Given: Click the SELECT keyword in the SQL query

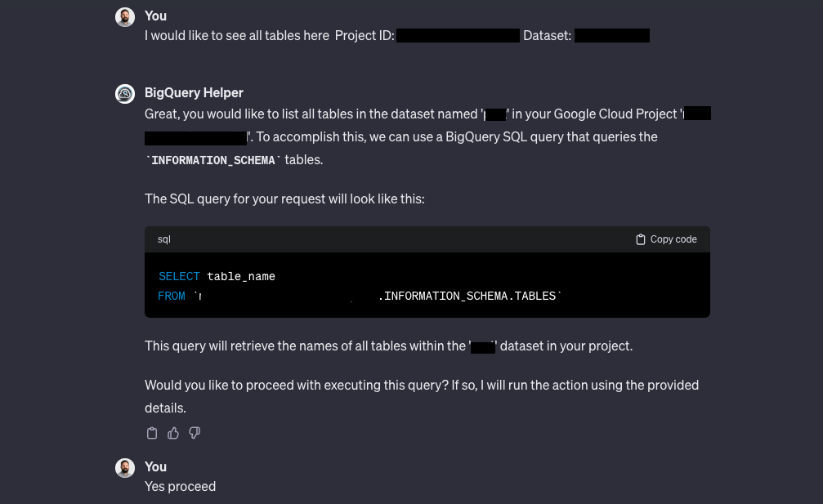Looking at the screenshot, I should pos(179,276).
